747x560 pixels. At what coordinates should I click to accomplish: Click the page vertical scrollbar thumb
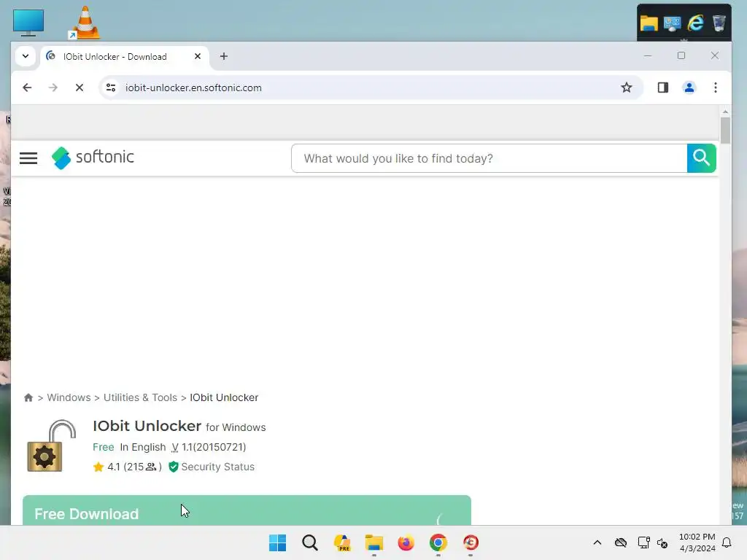click(725, 131)
